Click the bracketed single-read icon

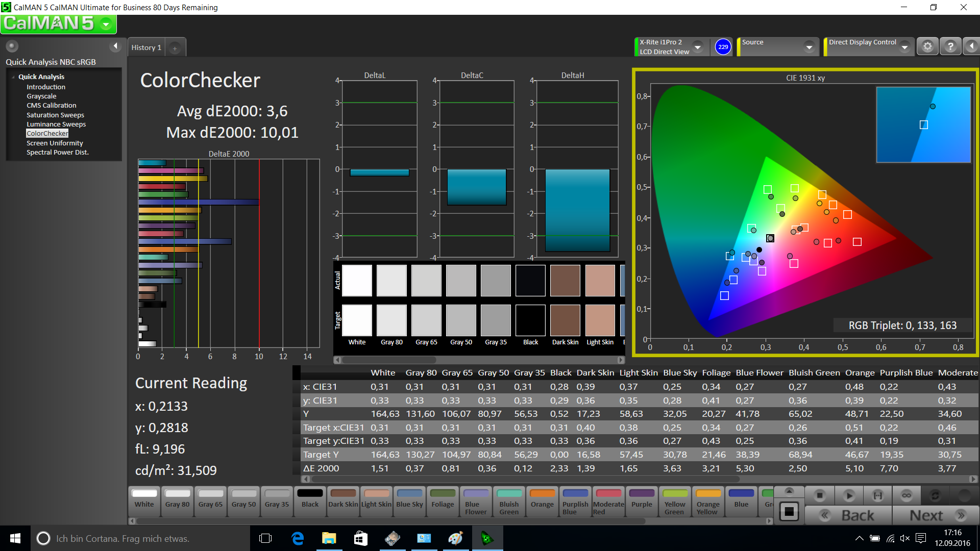877,495
